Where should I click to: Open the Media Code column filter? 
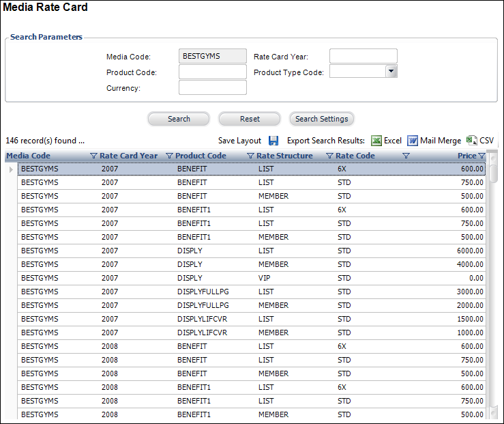tap(94, 156)
